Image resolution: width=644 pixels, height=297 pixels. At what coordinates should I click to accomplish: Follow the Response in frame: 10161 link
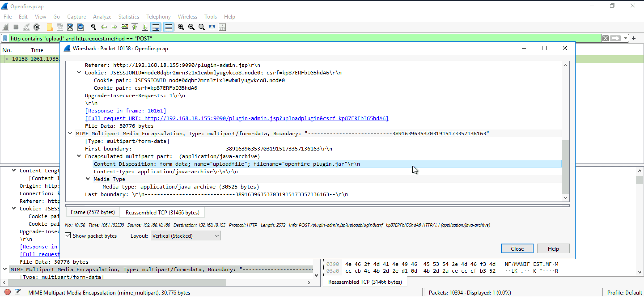[125, 110]
